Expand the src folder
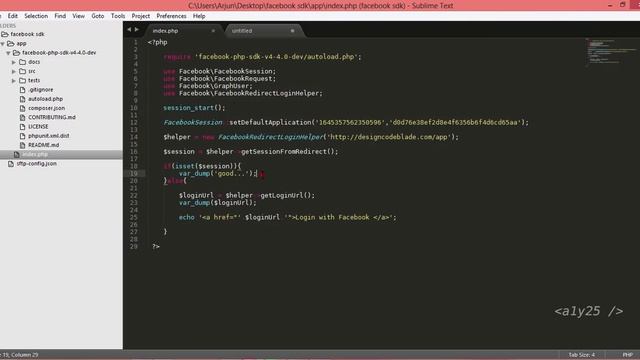The height and width of the screenshot is (360, 640). click(x=14, y=71)
